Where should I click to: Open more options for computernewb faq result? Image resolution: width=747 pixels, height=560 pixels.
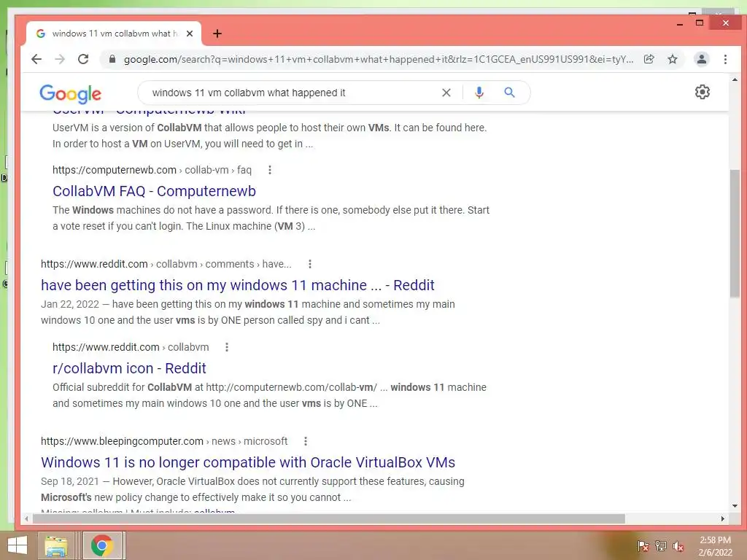(x=270, y=170)
